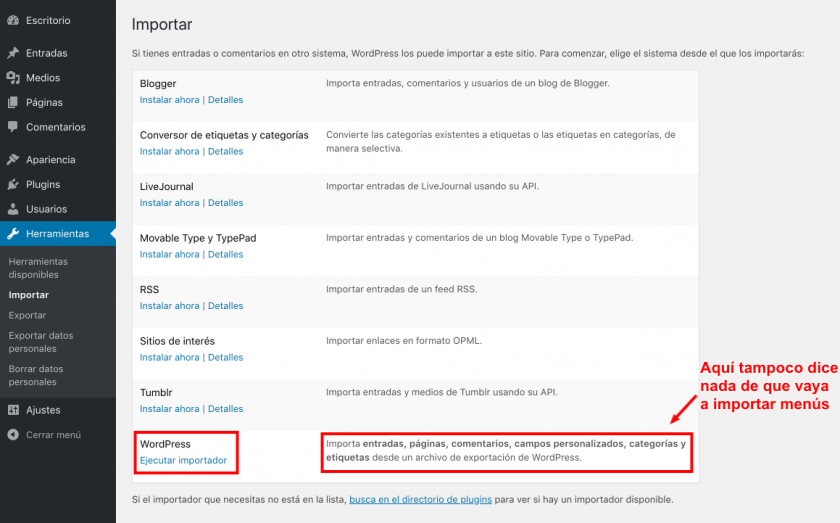Click the Usuarios person icon
Viewport: 840px width, 523px height.
pos(12,210)
